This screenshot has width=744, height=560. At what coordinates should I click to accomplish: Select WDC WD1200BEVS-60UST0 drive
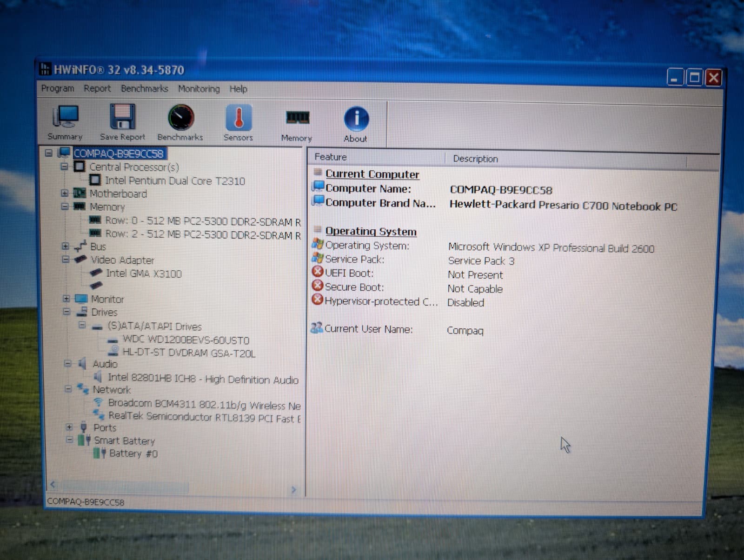click(x=186, y=340)
